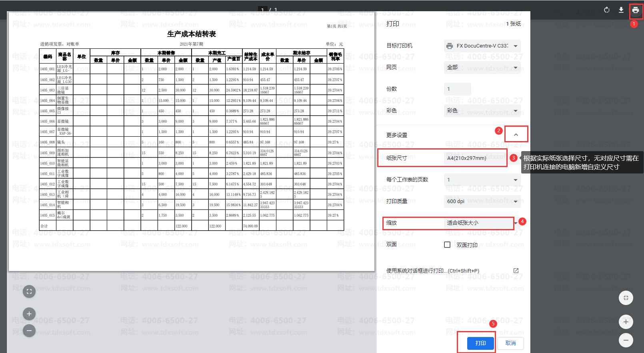Open the 网页 pages dropdown
Screen dimensions: 644x353
482,67
